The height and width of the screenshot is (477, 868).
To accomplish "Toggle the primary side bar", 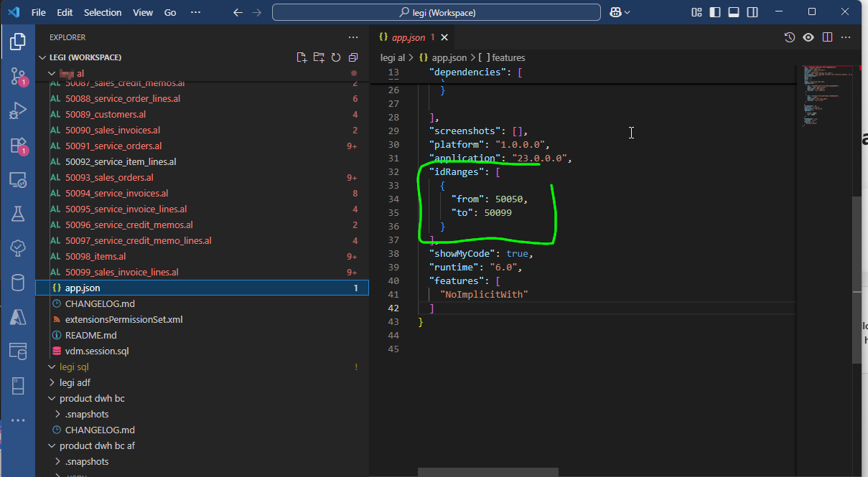I will pos(715,12).
